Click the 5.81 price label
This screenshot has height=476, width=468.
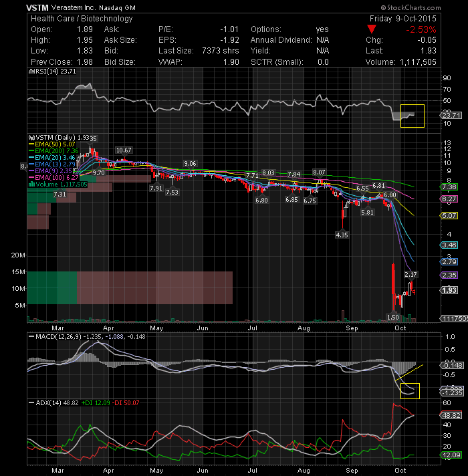click(x=367, y=213)
